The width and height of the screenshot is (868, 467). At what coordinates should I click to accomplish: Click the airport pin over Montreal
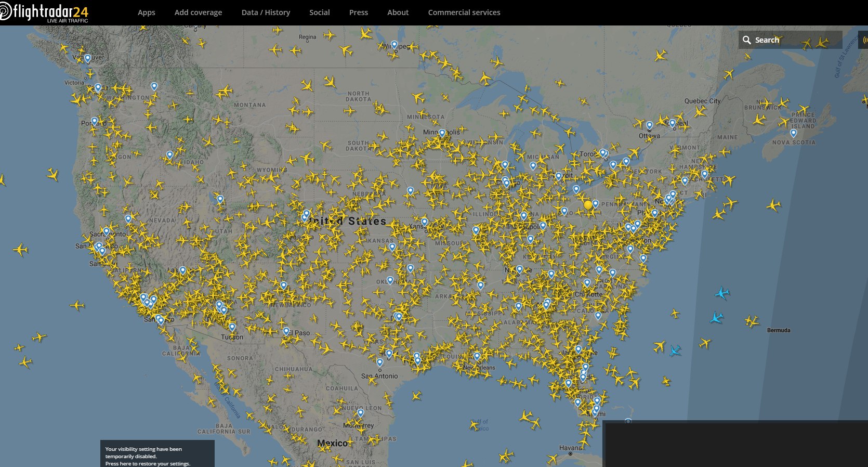(x=672, y=124)
